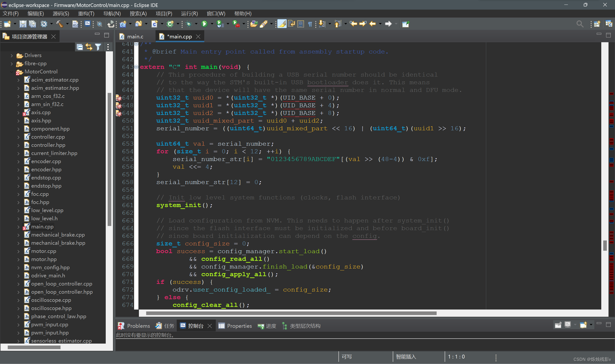615x364 pixels.
Task: Select motor.cpp in project tree
Action: tap(44, 251)
